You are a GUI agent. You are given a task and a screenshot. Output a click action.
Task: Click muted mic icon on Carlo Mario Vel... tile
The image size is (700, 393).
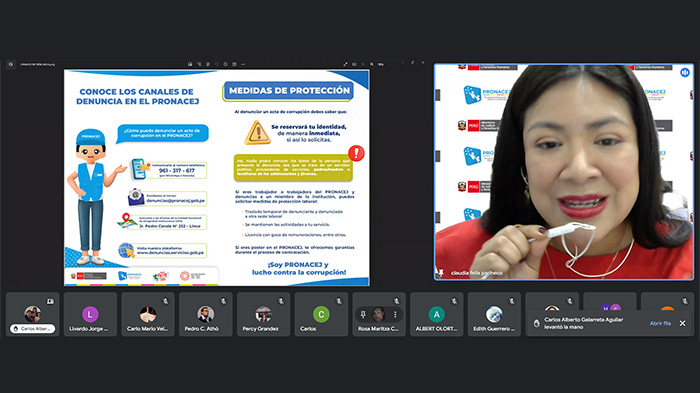coord(166,301)
